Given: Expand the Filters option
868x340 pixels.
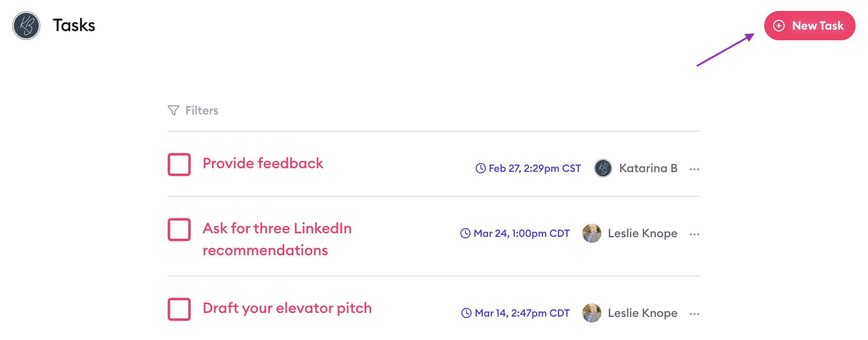Looking at the screenshot, I should [201, 110].
